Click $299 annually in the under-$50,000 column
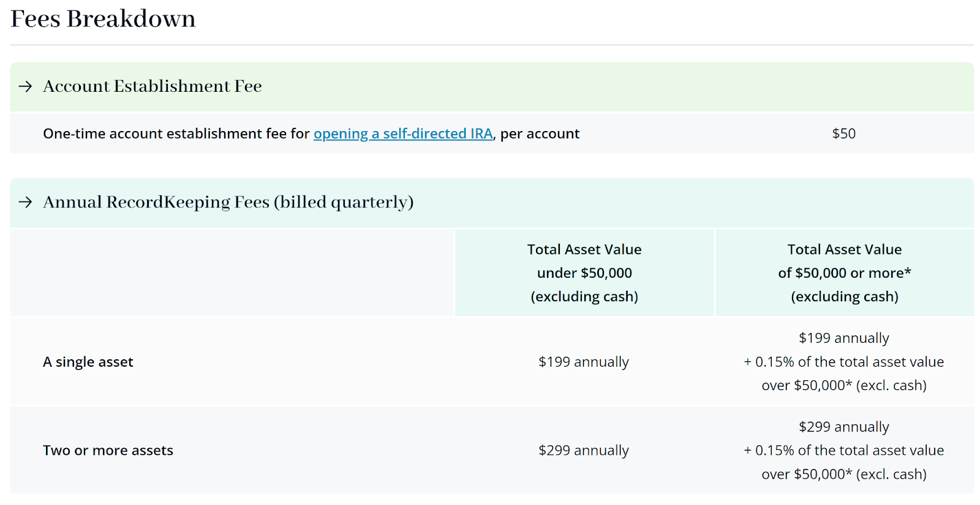 coord(583,451)
